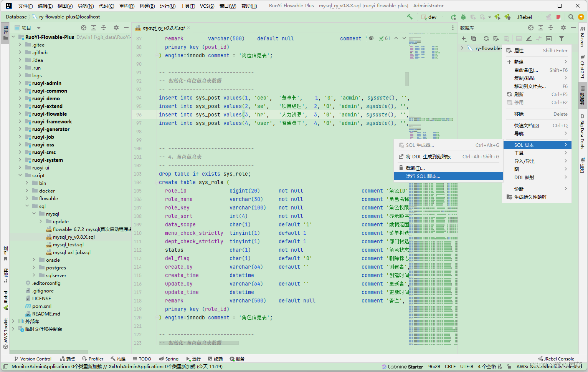Open the SQL 脚本 submenu entry
This screenshot has width=588, height=372.
click(x=537, y=145)
